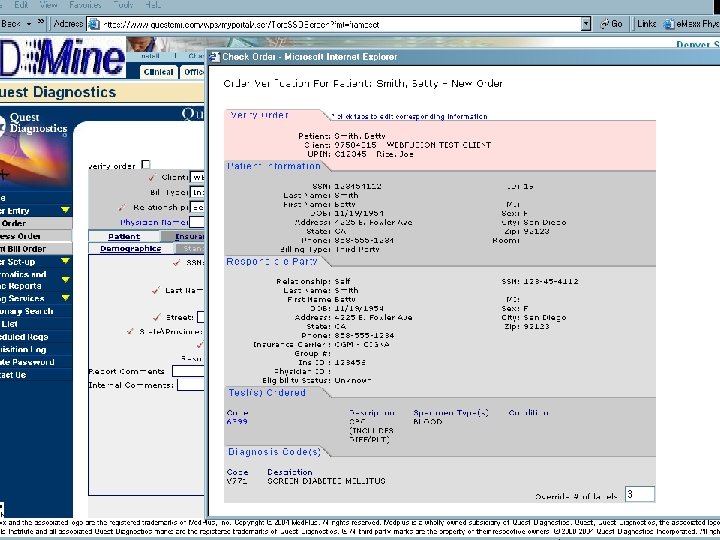The height and width of the screenshot is (540, 720).
Task: Click the Test(s) Ordered section tab
Action: [267, 393]
